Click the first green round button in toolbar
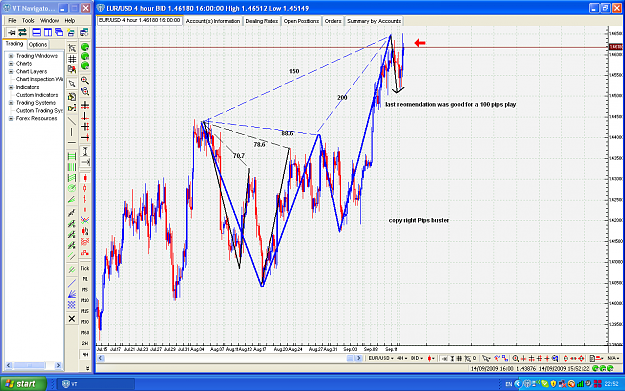Viewport: 625px width, 391px height. pyautogui.click(x=85, y=47)
